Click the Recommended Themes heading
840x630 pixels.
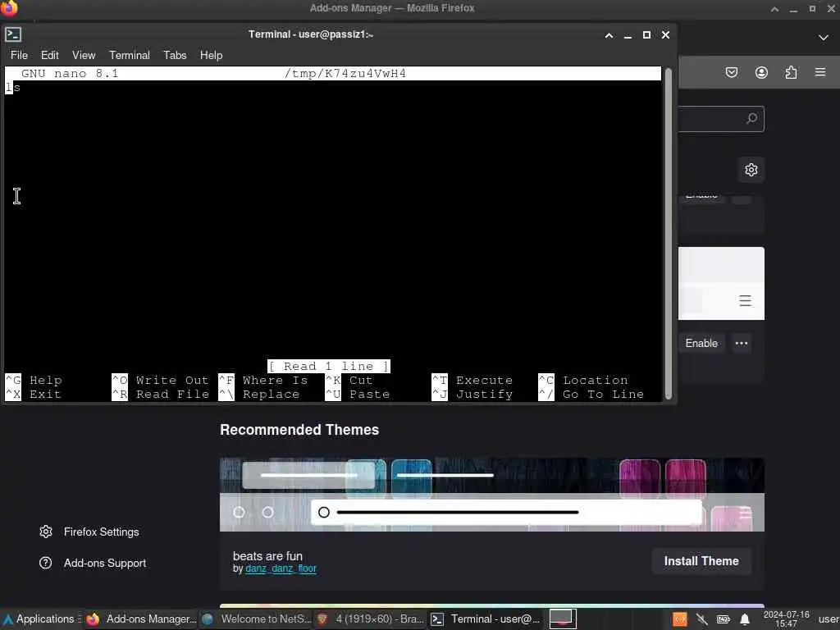click(x=299, y=430)
